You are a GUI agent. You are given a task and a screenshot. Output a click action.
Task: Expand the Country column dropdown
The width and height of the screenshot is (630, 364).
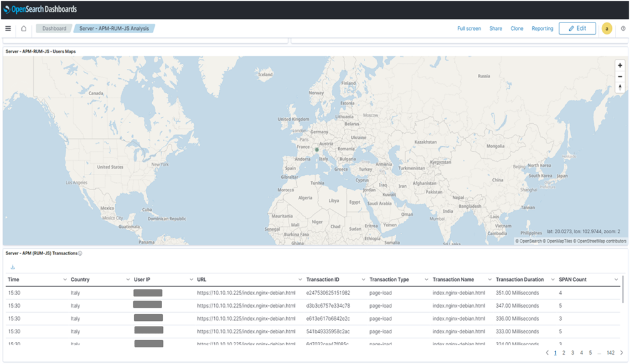[x=128, y=280]
